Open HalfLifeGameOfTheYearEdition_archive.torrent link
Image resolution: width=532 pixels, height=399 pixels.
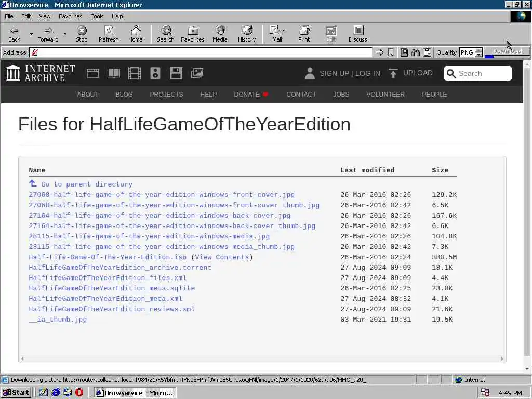pyautogui.click(x=120, y=268)
